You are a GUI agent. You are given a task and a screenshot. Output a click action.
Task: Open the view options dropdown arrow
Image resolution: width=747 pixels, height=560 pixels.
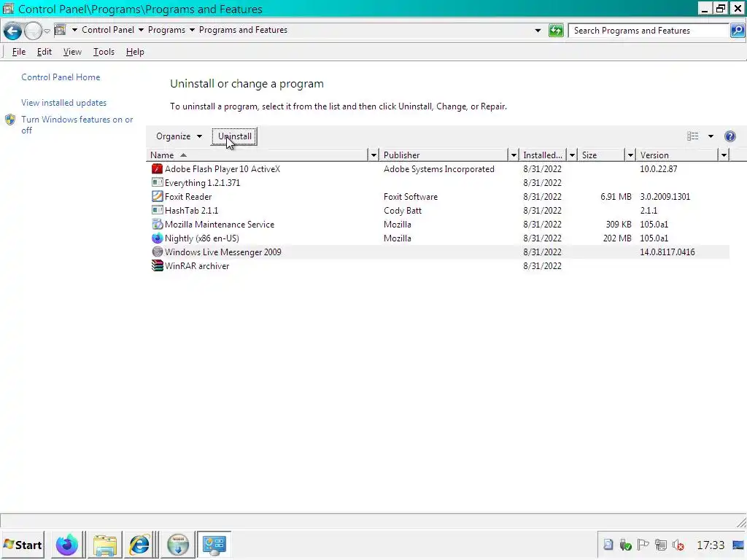click(711, 136)
